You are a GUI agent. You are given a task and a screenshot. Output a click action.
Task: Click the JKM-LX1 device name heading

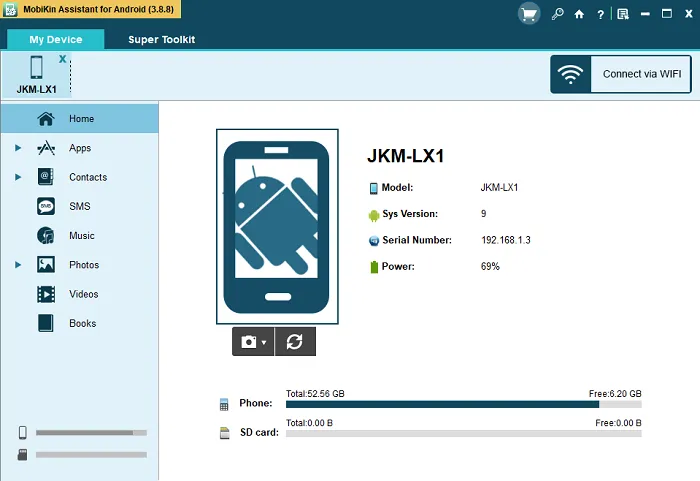pos(405,156)
